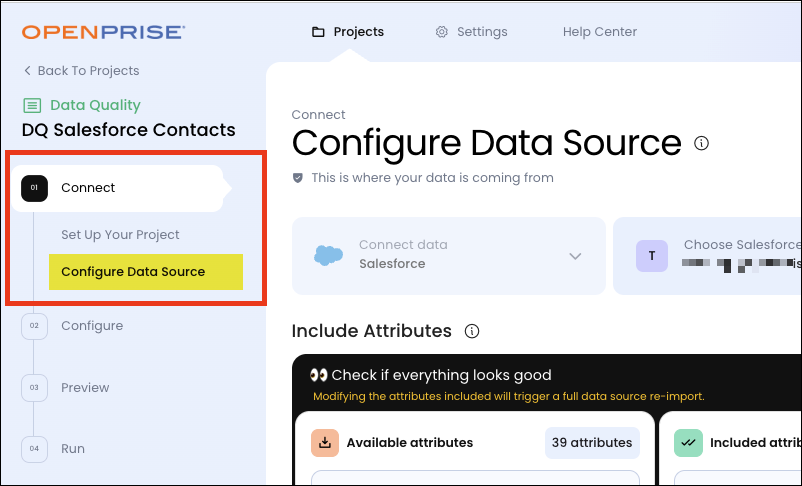
Task: Click the Available attributes search field
Action: (475, 478)
